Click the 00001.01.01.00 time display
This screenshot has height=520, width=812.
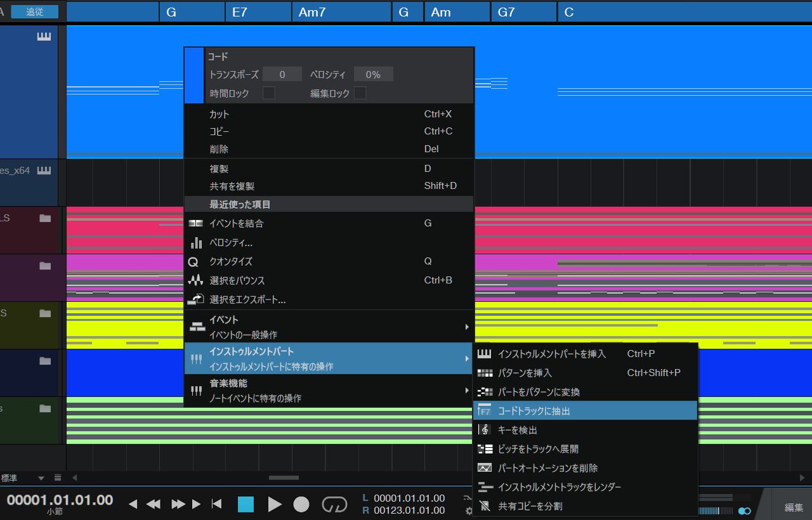60,500
